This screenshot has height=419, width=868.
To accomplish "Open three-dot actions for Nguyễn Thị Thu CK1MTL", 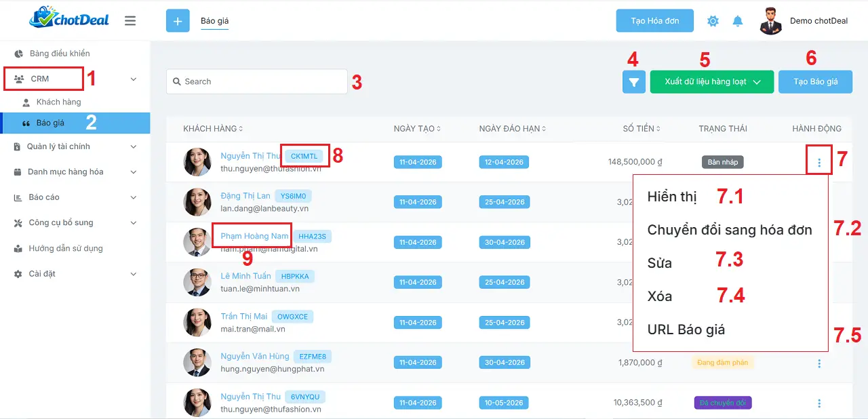I will tap(819, 163).
